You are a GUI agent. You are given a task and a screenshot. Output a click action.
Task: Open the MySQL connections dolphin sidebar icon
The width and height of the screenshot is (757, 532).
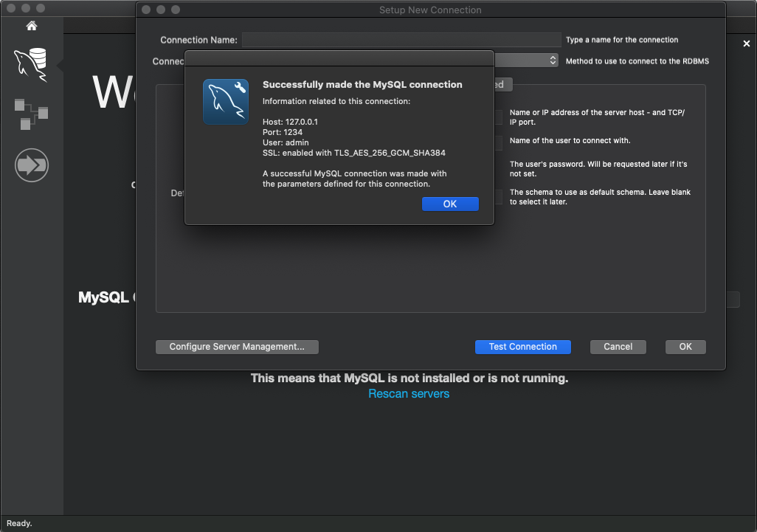[x=31, y=64]
